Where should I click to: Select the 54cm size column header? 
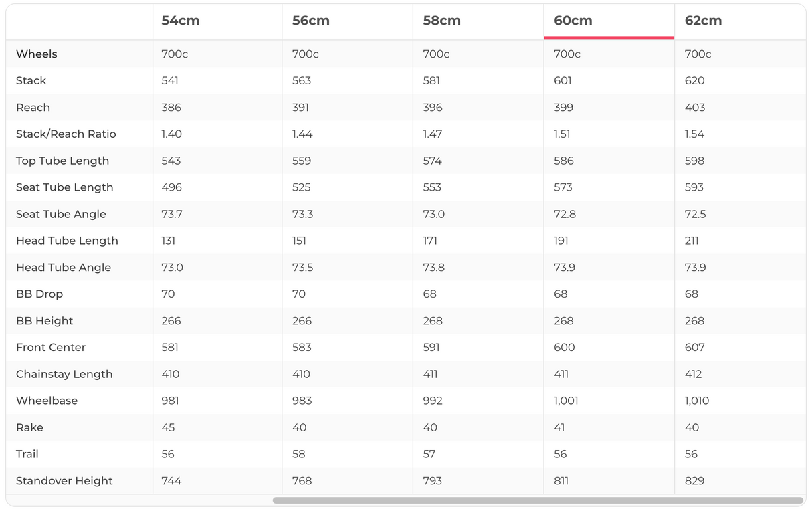[x=181, y=21]
